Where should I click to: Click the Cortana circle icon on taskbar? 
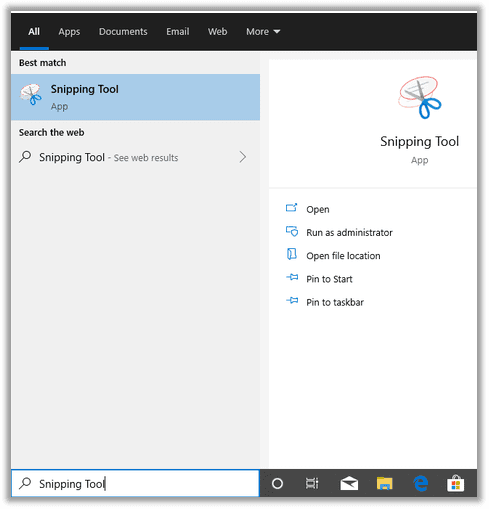pyautogui.click(x=277, y=483)
